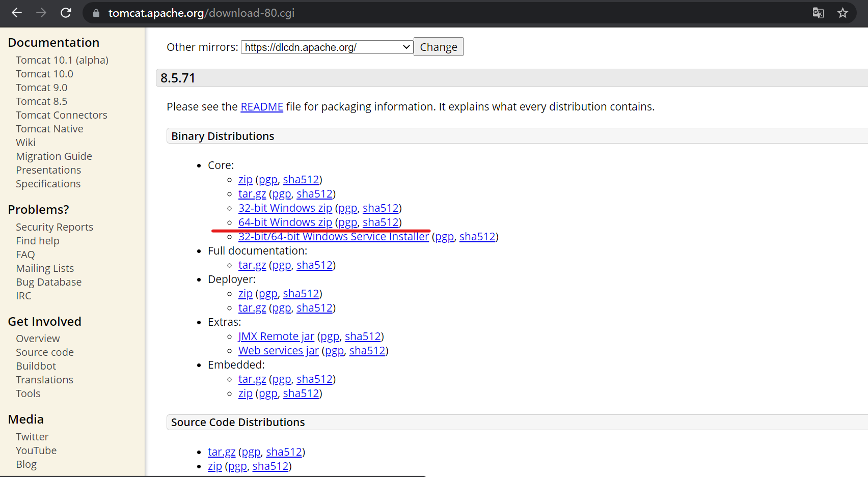
Task: Click the Change button
Action: (x=439, y=47)
